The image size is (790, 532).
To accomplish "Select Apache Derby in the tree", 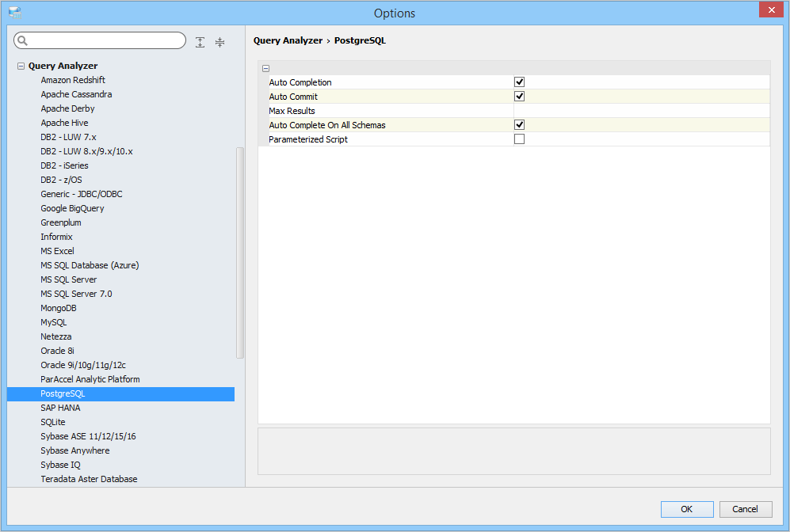I will pyautogui.click(x=67, y=108).
